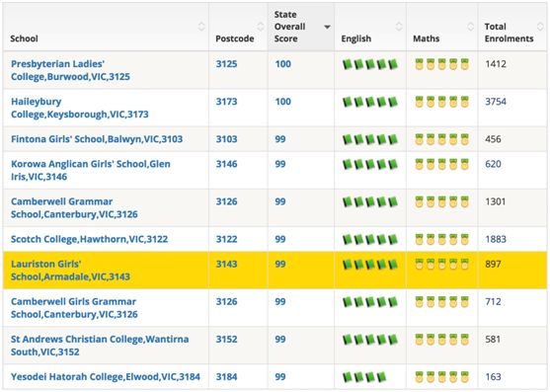Click English book icons for Camberwell Girls Grammar
The height and width of the screenshot is (392, 550).
[370, 301]
